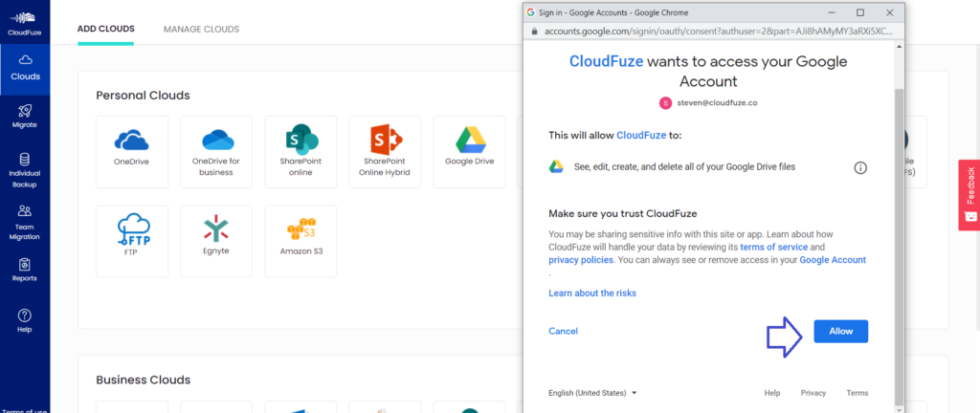980x413 pixels.
Task: Click the info icon beside Drive permission
Action: 860,167
